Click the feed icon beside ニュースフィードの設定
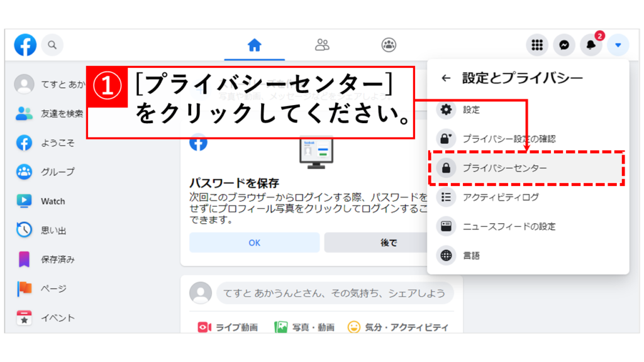The image size is (644, 362). click(x=446, y=226)
